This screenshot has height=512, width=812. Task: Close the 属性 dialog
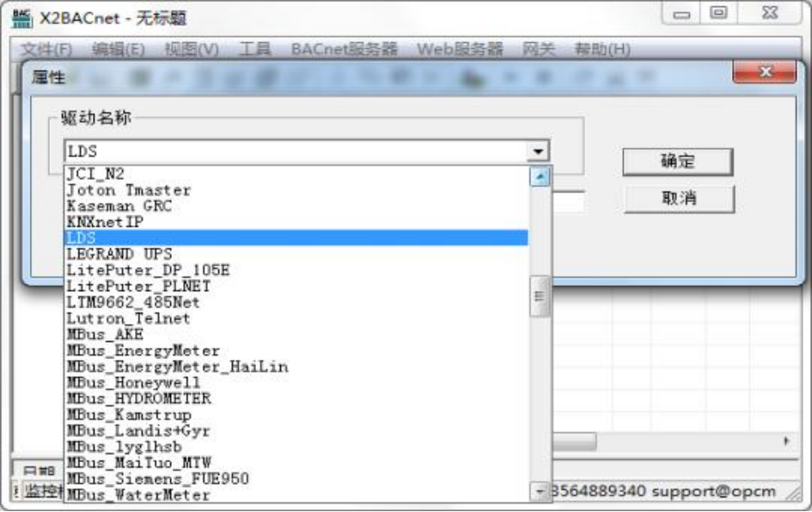[765, 71]
